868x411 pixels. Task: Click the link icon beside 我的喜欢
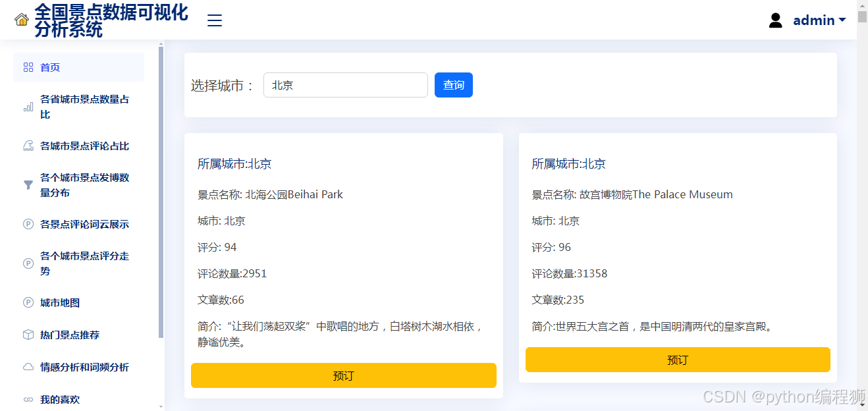pyautogui.click(x=28, y=399)
